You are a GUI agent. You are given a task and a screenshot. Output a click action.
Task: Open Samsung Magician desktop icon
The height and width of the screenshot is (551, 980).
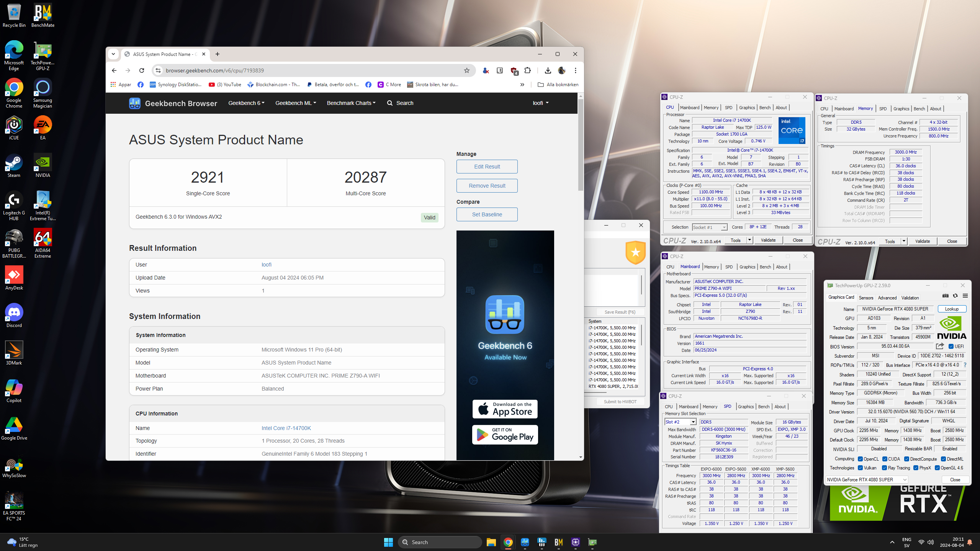[x=43, y=93]
